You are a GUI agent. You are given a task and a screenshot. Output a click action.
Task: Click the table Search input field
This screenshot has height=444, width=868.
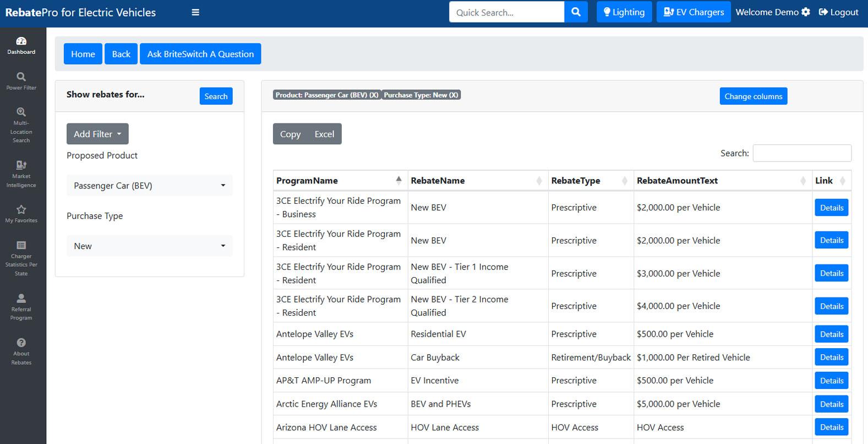801,153
